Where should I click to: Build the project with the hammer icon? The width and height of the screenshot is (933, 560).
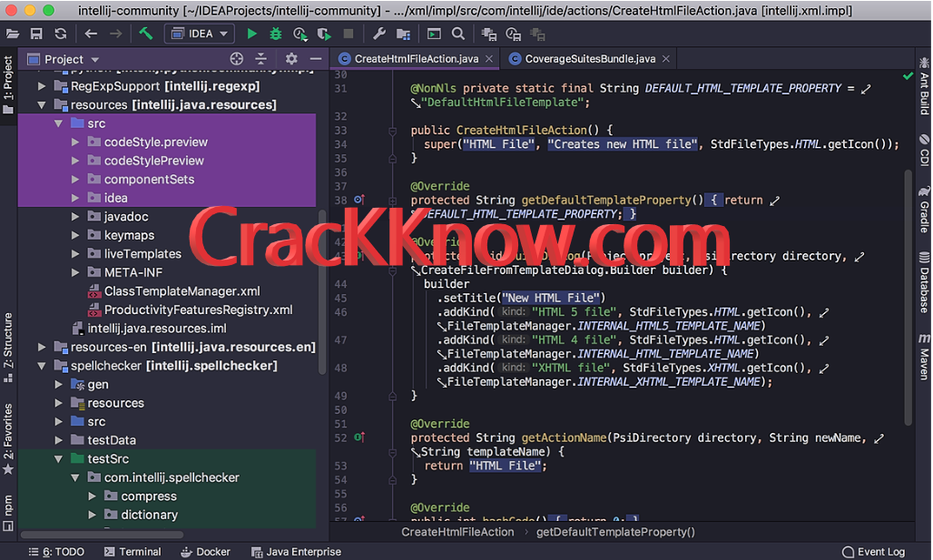pos(146,34)
